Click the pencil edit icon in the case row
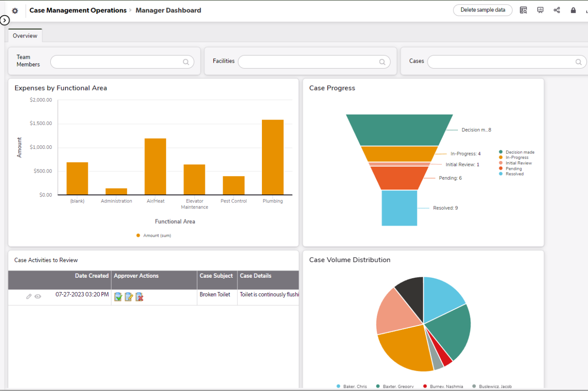This screenshot has width=588, height=391. click(29, 296)
